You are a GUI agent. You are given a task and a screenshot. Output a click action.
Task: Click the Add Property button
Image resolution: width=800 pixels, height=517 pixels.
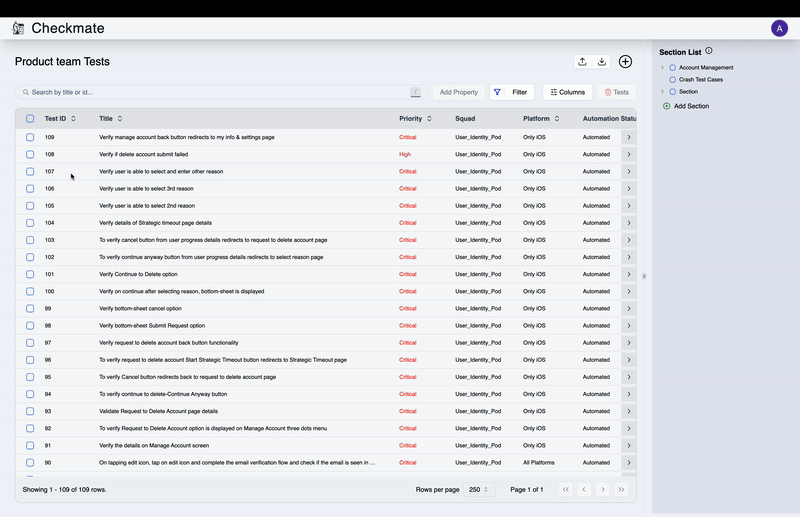[x=459, y=92]
